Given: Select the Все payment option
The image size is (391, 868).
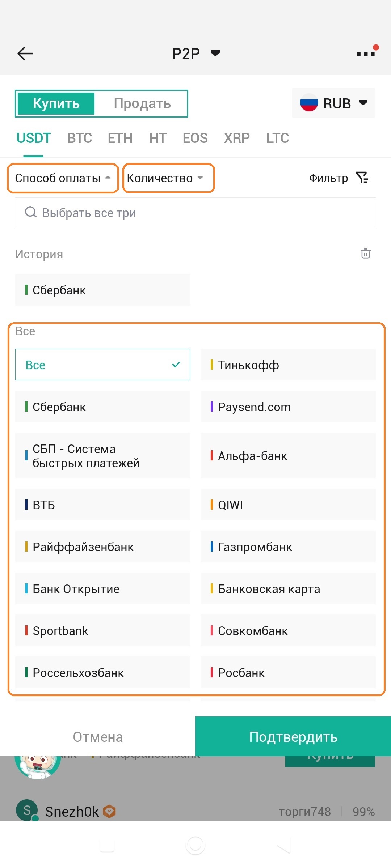Looking at the screenshot, I should [x=102, y=365].
